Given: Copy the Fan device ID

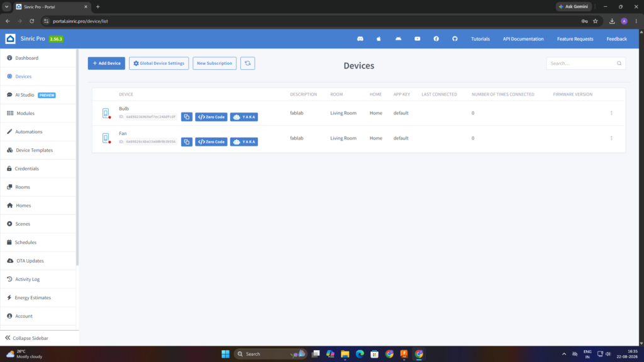Looking at the screenshot, I should tap(186, 141).
